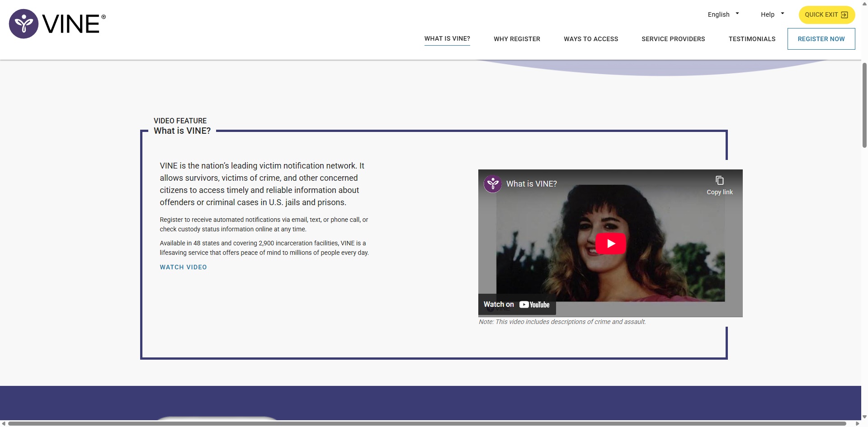Click the Quick Exit button
This screenshot has width=868, height=427.
coord(826,14)
